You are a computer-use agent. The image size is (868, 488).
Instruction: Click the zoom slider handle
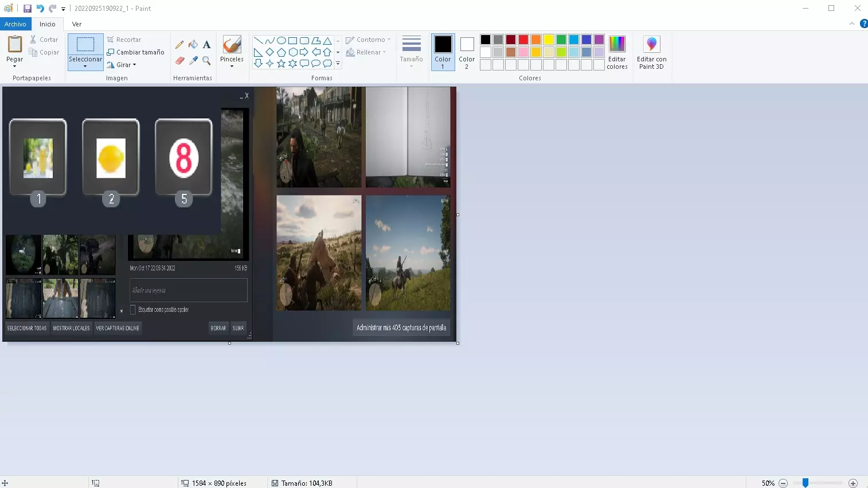coord(806,483)
